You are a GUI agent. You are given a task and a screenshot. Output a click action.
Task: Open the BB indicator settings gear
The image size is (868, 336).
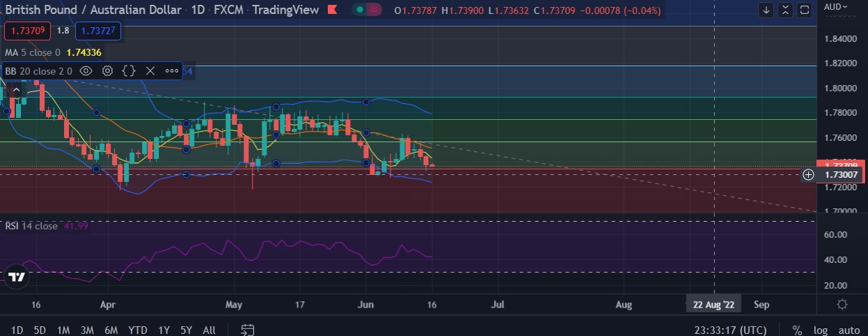point(108,70)
